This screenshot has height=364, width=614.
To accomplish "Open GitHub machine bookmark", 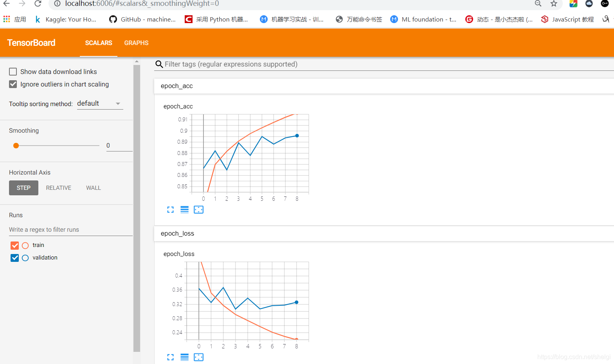I will (142, 19).
